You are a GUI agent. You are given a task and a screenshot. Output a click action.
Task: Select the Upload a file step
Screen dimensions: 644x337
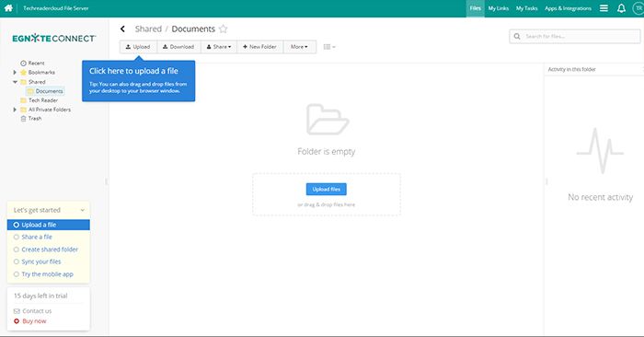coord(49,225)
